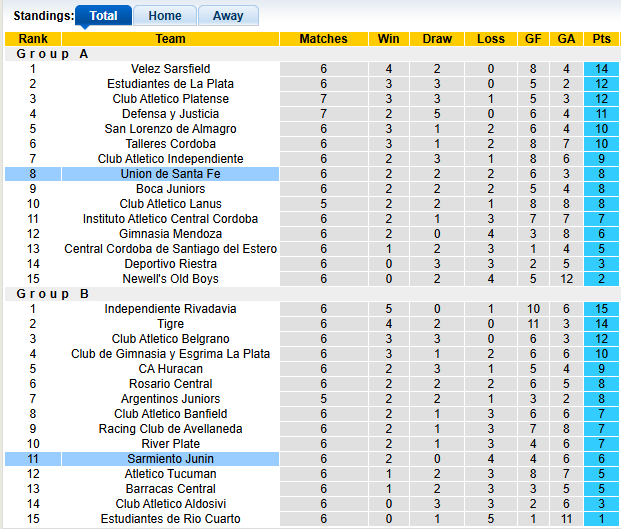This screenshot has height=529, width=621.
Task: Click the Rosario Central team name
Action: 170,384
